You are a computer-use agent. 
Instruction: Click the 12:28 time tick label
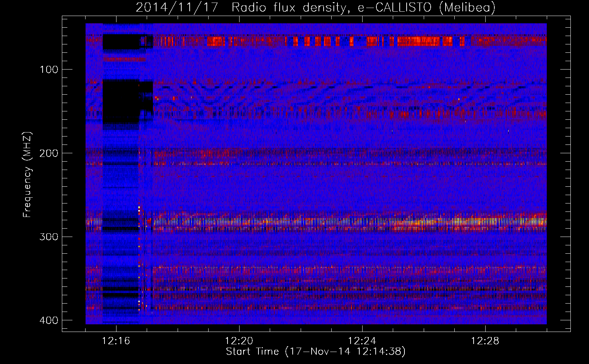(485, 341)
